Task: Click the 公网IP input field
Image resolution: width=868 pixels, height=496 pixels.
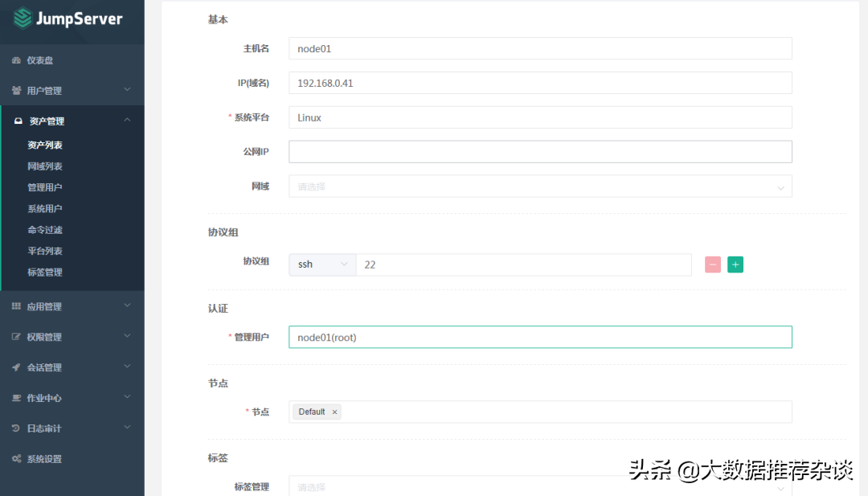Action: click(540, 152)
